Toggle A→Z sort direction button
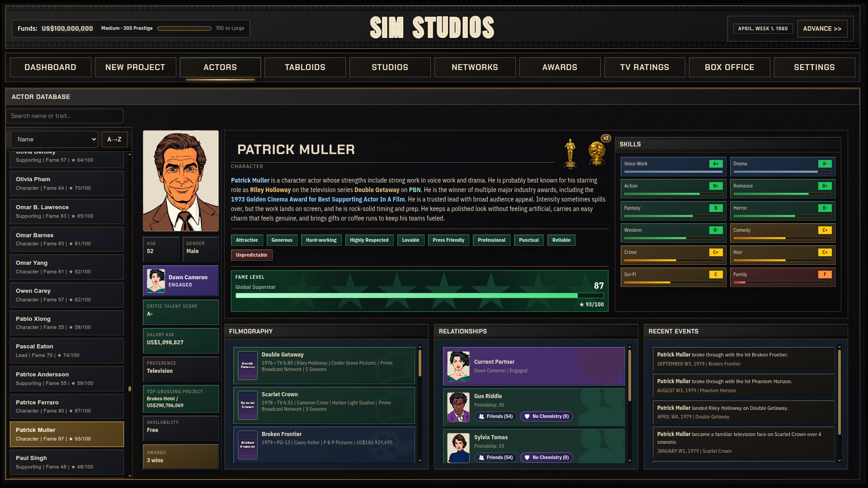The image size is (868, 488). pyautogui.click(x=114, y=140)
